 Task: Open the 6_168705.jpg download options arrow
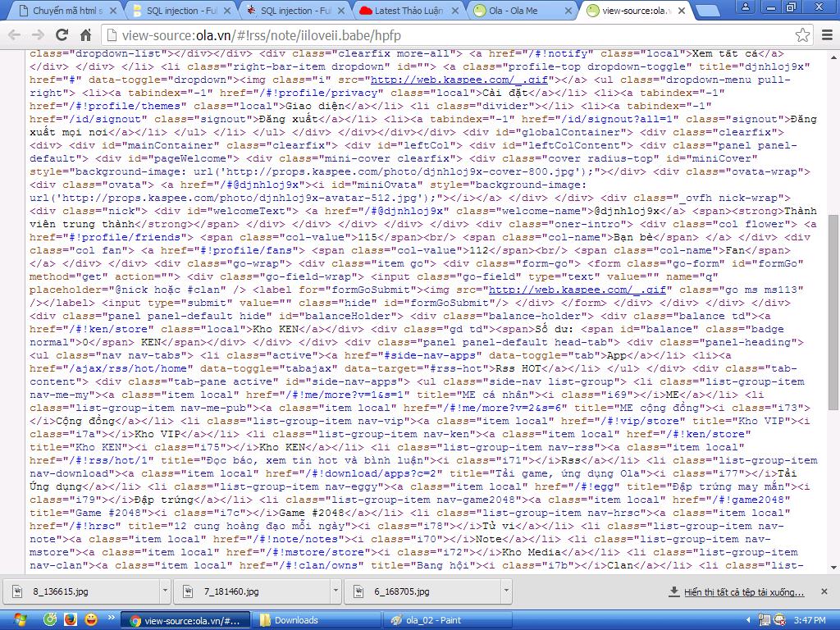pos(506,591)
